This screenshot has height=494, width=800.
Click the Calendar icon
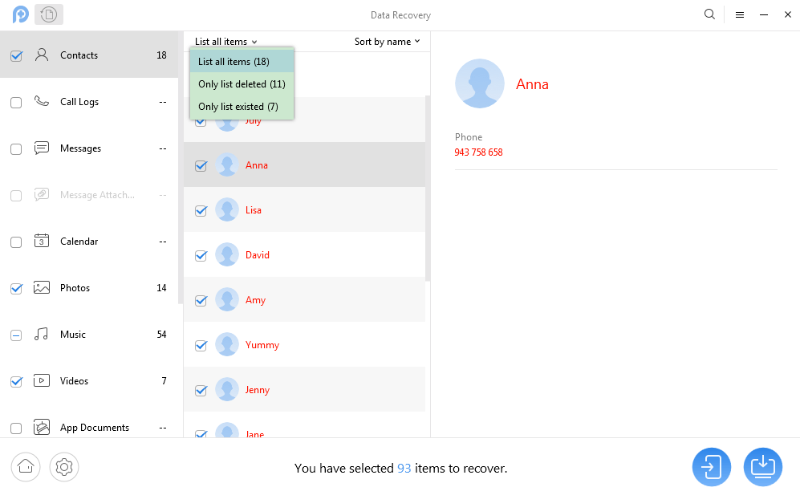pyautogui.click(x=41, y=241)
